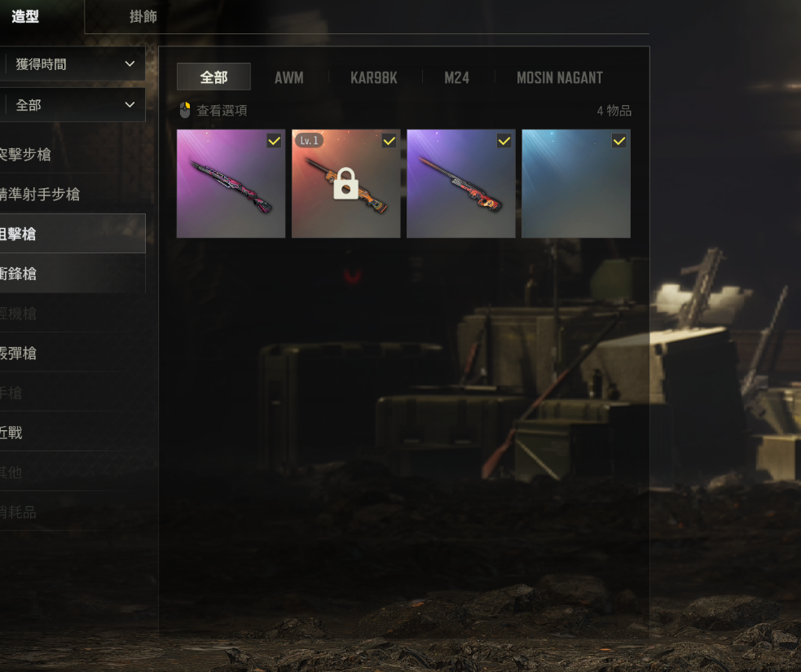Open the 掛飾 tab at the top
801x672 pixels.
(x=143, y=16)
